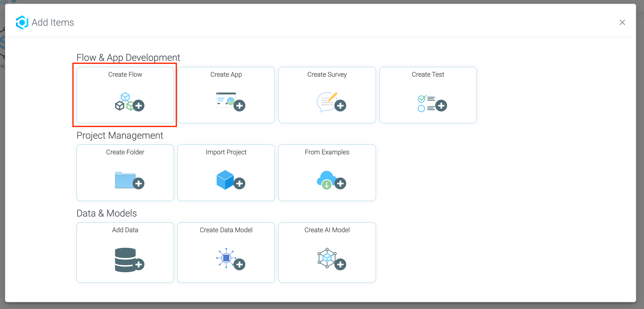Browse example projects with From Examples
This screenshot has width=644, height=309.
pyautogui.click(x=327, y=173)
